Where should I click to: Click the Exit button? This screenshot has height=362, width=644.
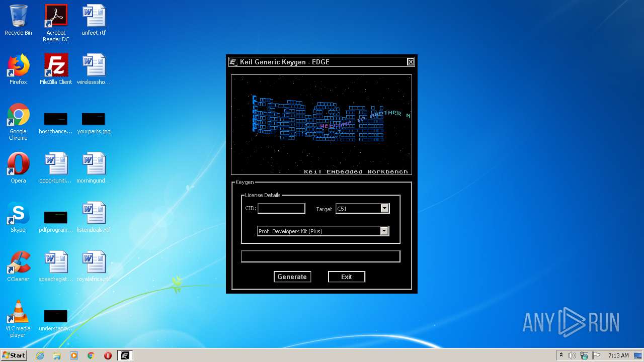pyautogui.click(x=347, y=277)
